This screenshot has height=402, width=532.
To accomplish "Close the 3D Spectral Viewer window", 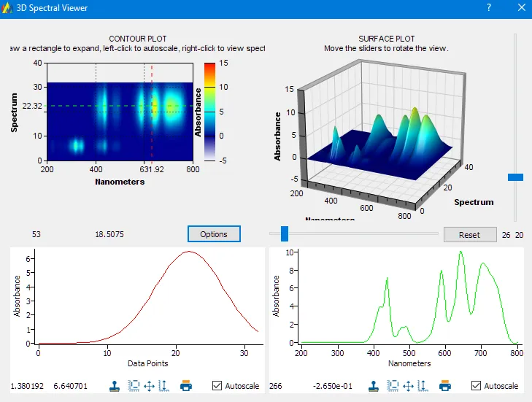I will point(522,7).
